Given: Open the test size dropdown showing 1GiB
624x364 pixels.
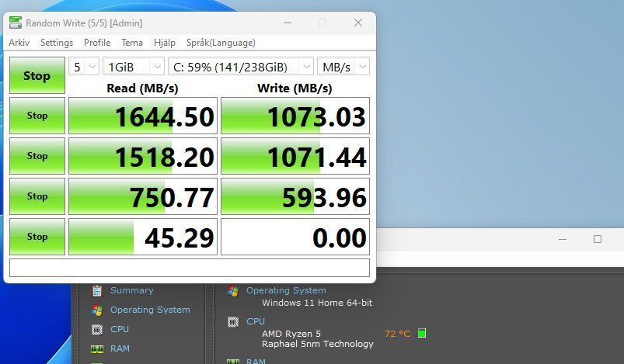Looking at the screenshot, I should 134,67.
